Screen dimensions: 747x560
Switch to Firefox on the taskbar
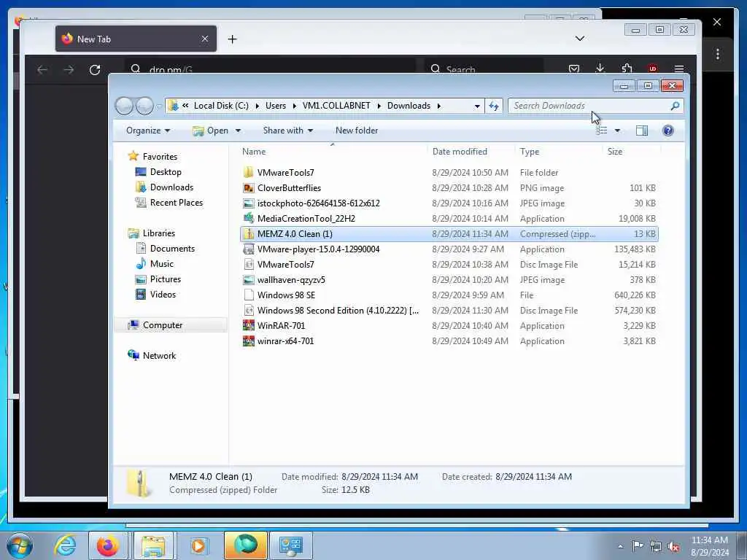[x=108, y=545]
